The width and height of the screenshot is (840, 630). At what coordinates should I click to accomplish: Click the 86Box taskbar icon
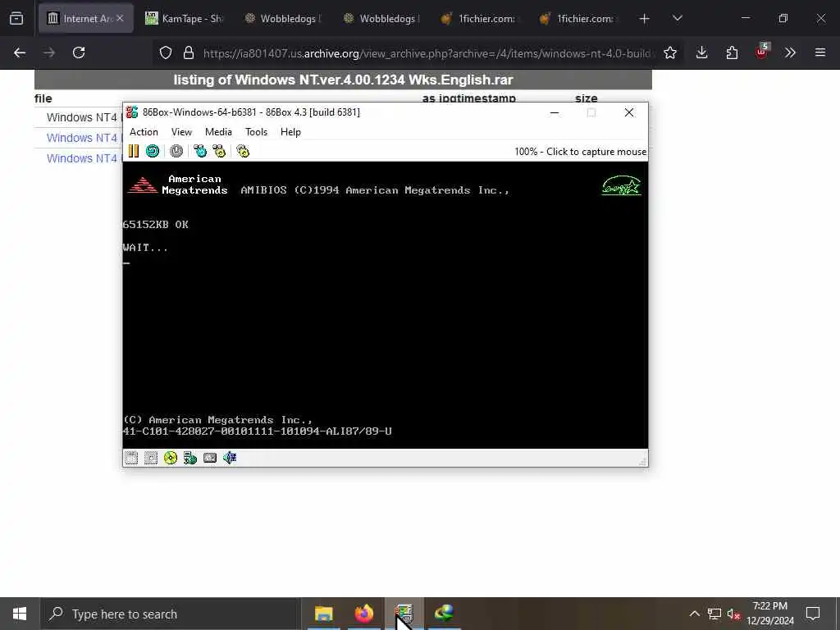pos(404,614)
